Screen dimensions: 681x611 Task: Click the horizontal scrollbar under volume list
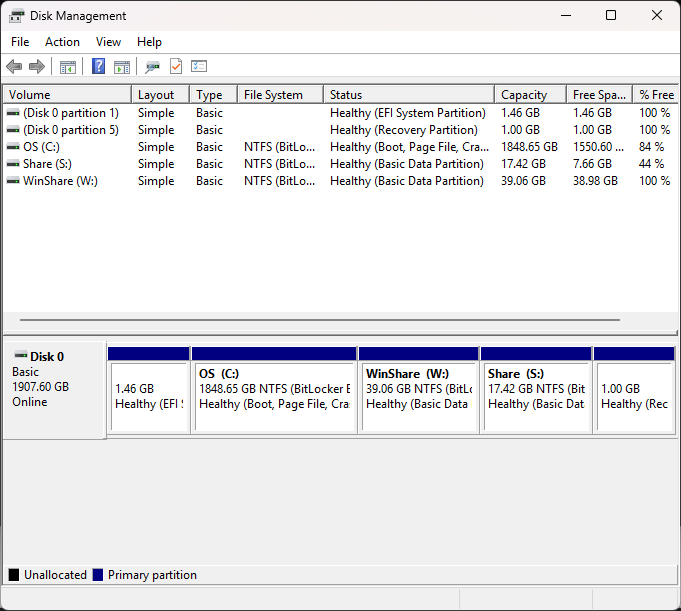click(x=320, y=320)
